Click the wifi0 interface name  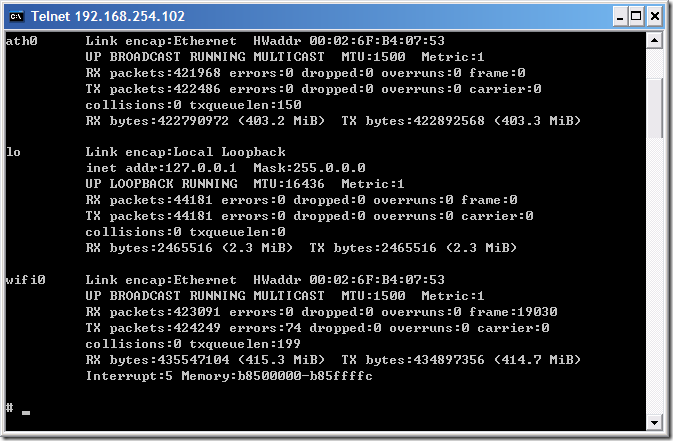pyautogui.click(x=25, y=280)
